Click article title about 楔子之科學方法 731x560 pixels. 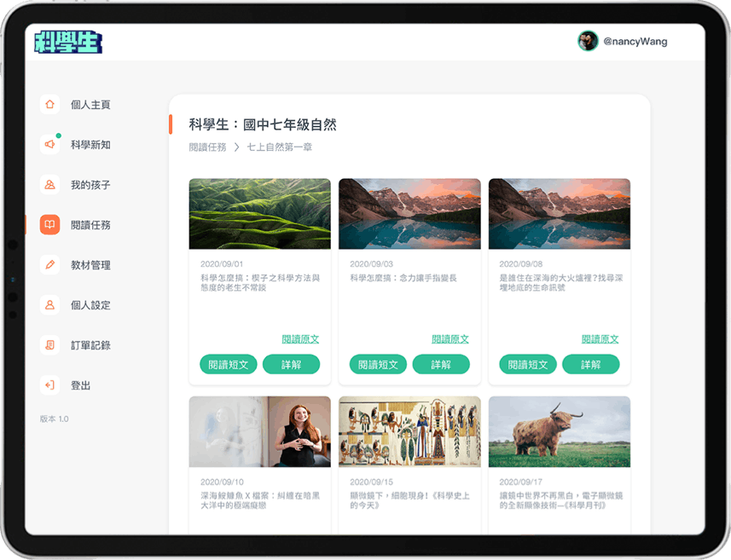pos(260,283)
